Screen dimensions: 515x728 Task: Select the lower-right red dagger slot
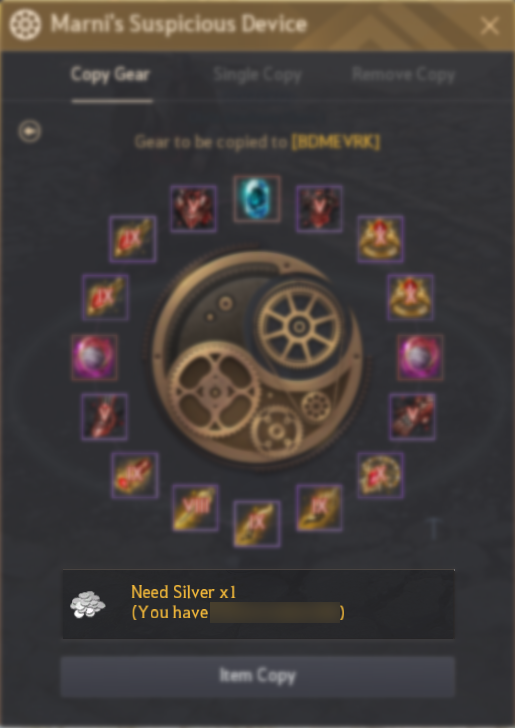tap(412, 416)
